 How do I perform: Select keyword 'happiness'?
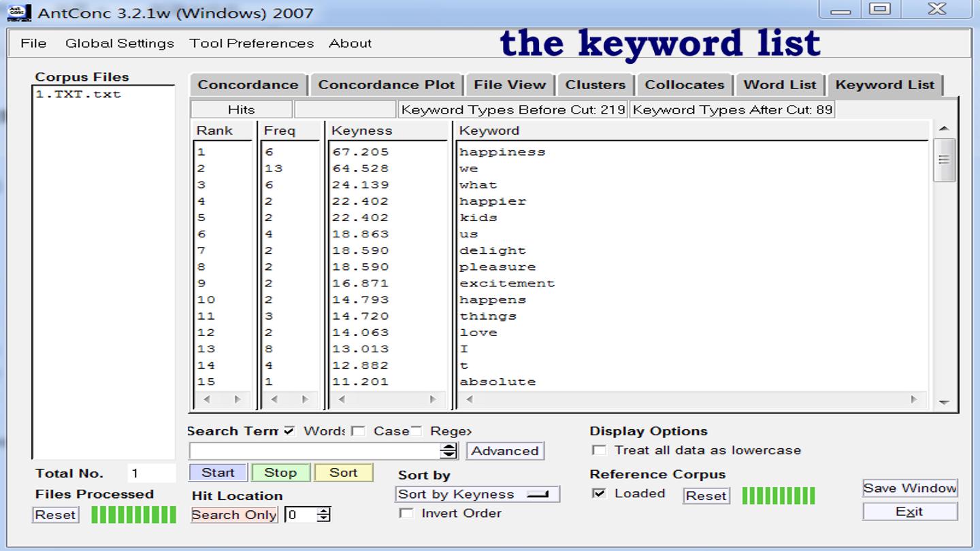502,152
